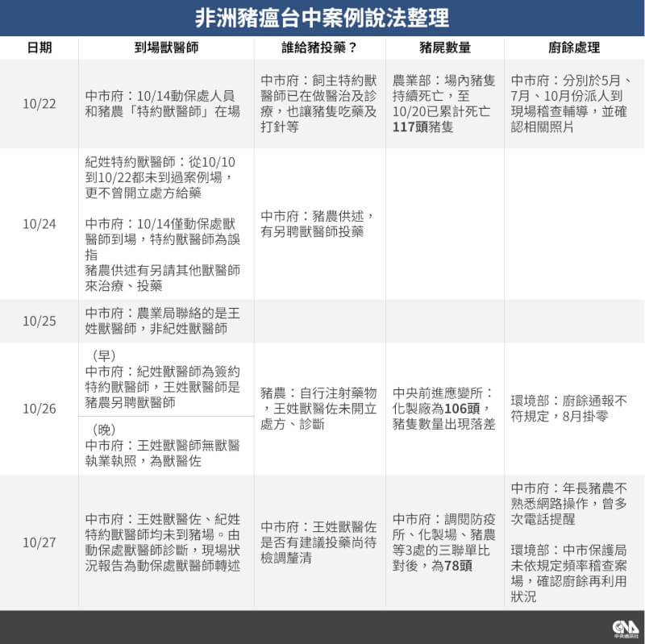
Task: Click the title 非洲豬瘟台中案例說法整理
Action: click(x=322, y=18)
